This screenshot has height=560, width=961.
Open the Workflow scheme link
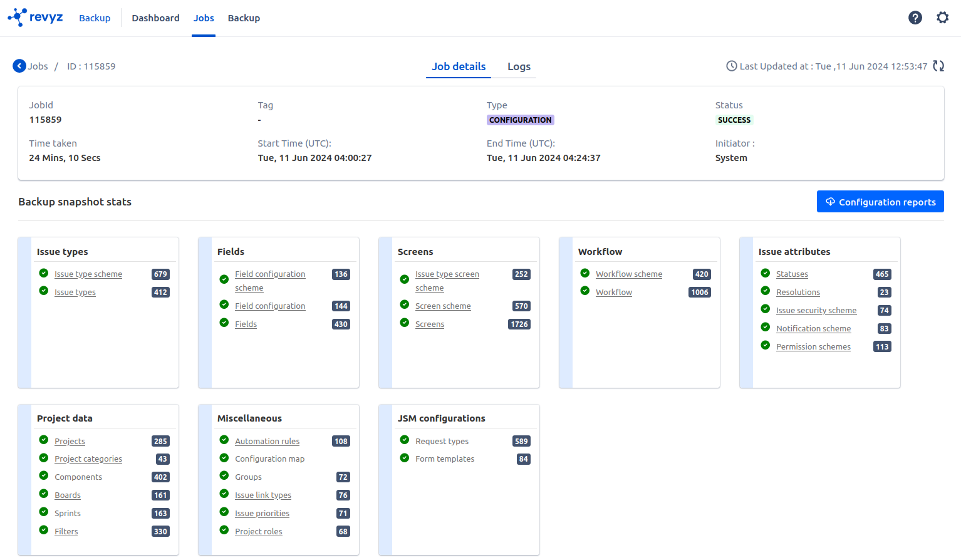[x=628, y=274]
